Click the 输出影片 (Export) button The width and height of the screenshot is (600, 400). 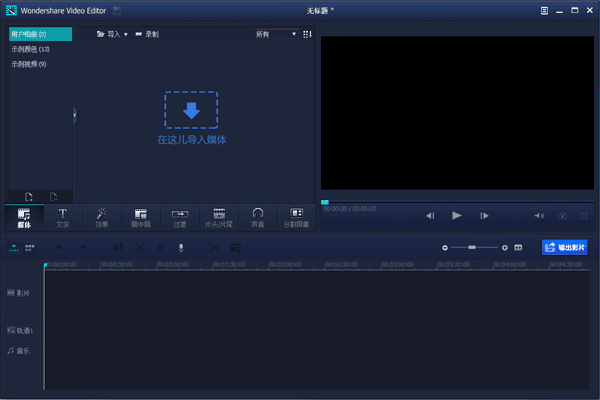point(564,248)
